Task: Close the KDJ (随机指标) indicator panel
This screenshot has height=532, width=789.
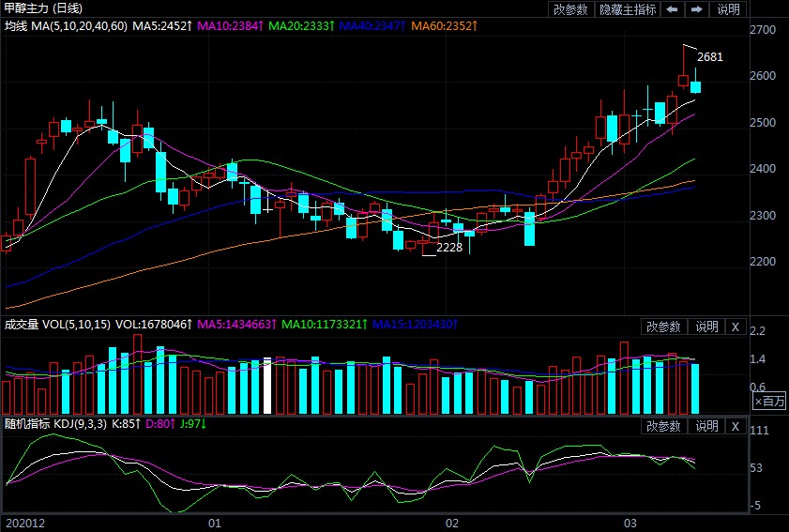Action: pos(736,426)
